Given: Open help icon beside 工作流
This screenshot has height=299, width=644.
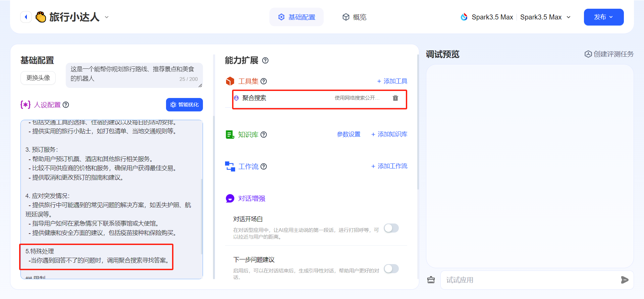Looking at the screenshot, I should pos(264,166).
